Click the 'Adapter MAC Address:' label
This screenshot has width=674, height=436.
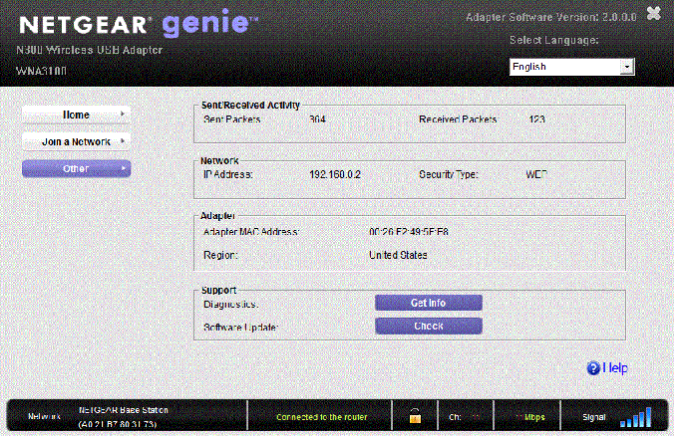click(251, 232)
